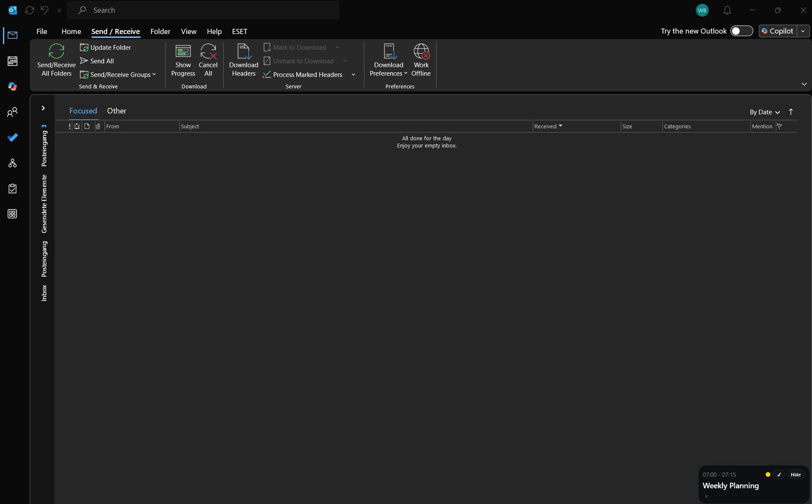The width and height of the screenshot is (812, 504).
Task: Open Download Preferences dropdown
Action: [389, 60]
